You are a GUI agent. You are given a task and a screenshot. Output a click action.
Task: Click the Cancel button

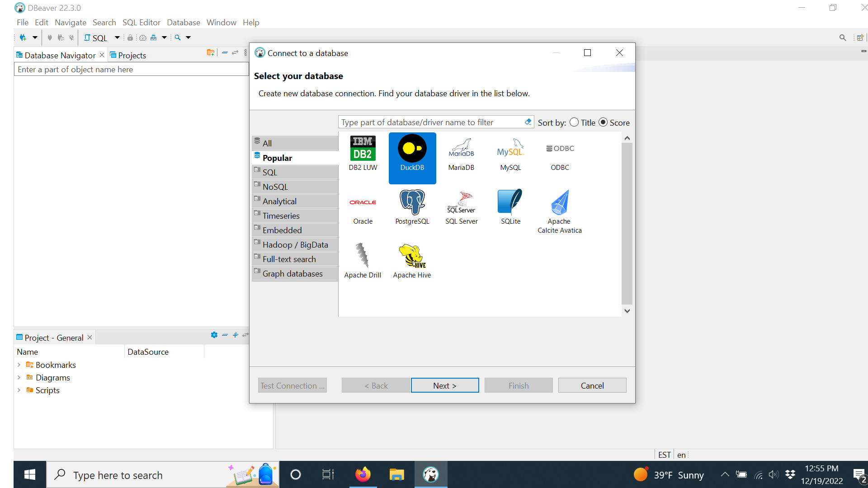pos(592,385)
